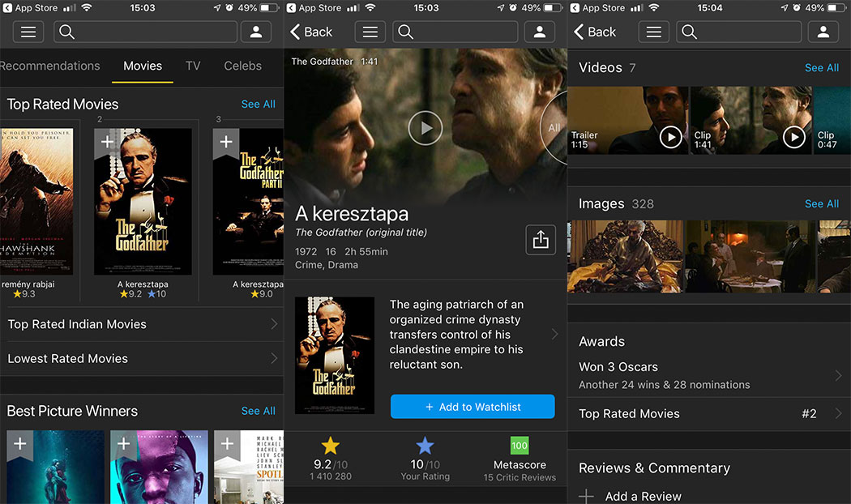851x504 pixels.
Task: Expand Lowest Rated Movies row
Action: [x=142, y=359]
